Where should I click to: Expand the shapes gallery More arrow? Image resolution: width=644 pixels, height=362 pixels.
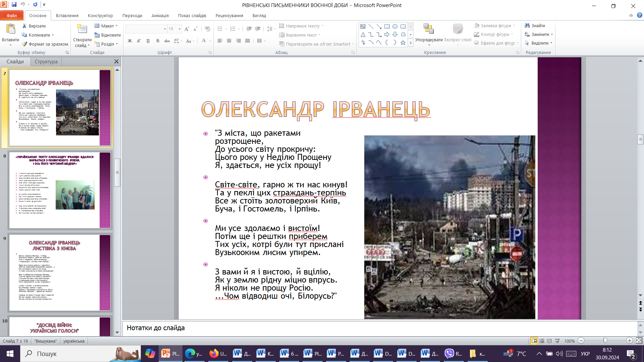click(411, 43)
